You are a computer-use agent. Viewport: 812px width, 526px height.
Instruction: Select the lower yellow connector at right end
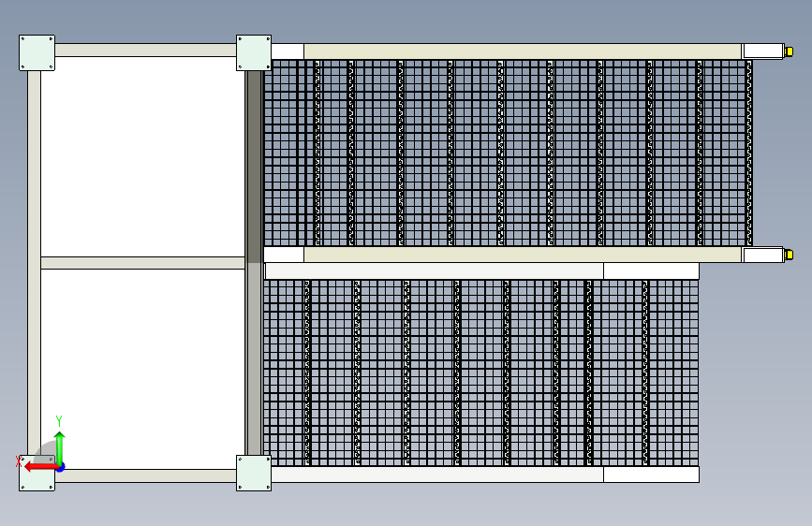tap(789, 255)
